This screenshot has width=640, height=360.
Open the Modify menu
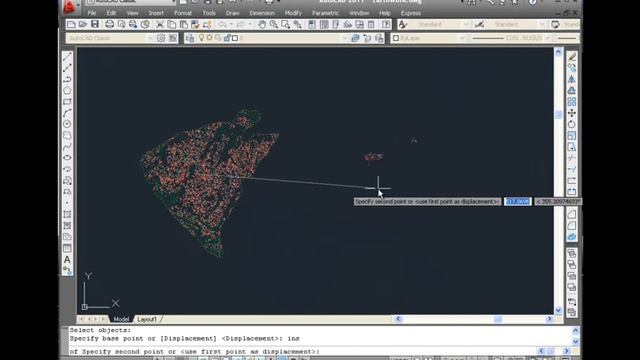[293, 13]
